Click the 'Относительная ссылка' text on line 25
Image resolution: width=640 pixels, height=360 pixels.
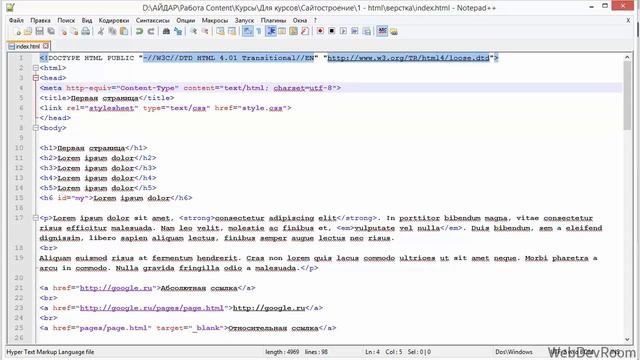coord(273,328)
